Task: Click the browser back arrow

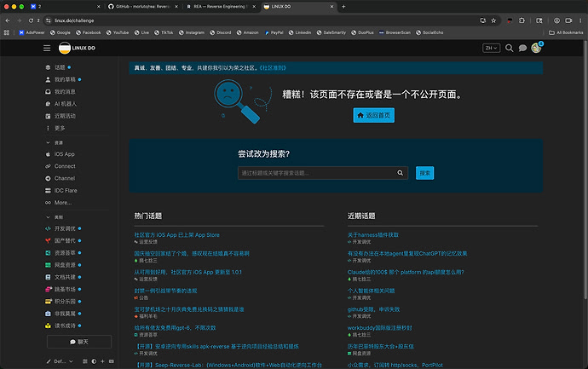Action: pos(8,20)
